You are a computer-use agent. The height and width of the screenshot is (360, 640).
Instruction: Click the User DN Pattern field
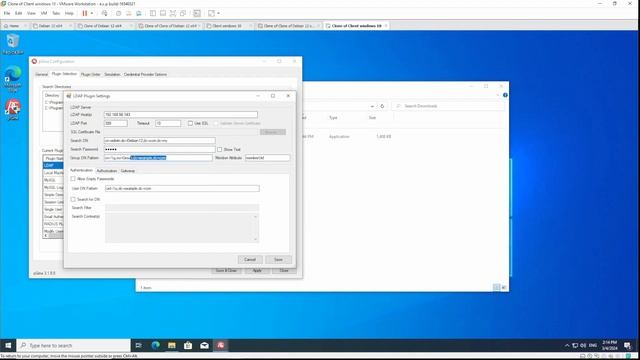tap(182, 189)
